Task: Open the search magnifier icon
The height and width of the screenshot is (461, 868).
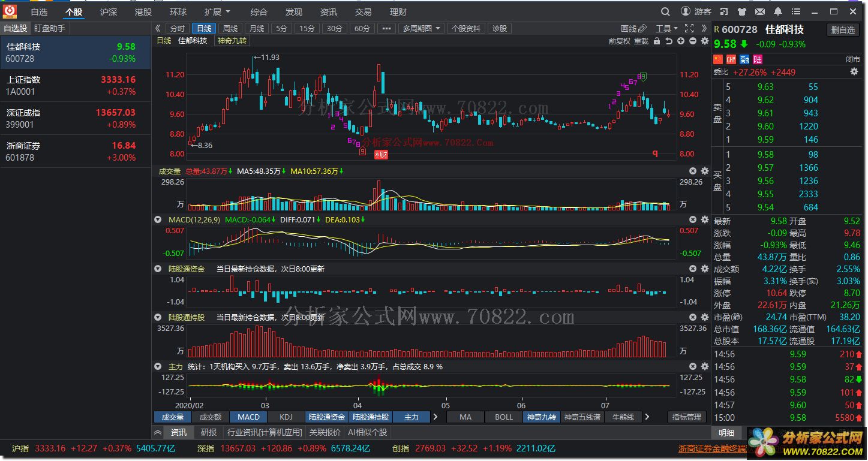Action: click(665, 11)
